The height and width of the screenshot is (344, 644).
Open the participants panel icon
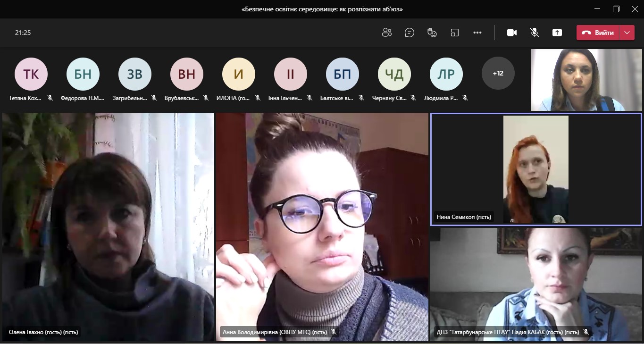pos(387,33)
